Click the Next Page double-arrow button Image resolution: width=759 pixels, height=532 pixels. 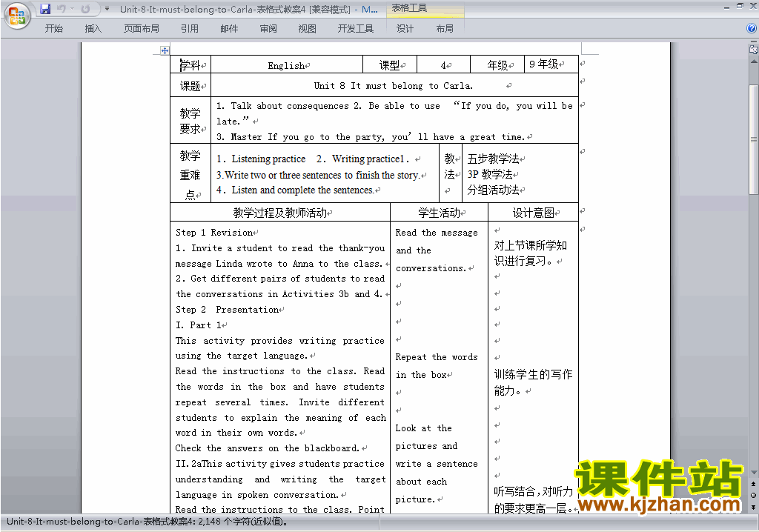tap(753, 507)
